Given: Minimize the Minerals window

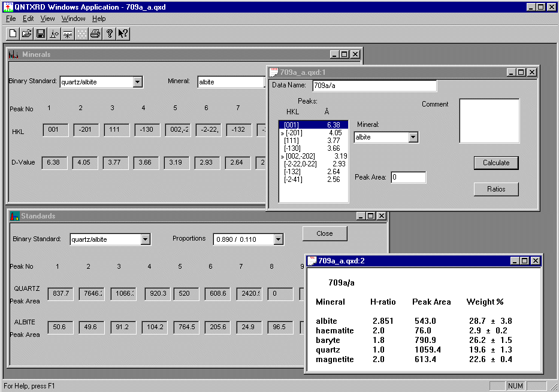Looking at the screenshot, I should point(334,54).
